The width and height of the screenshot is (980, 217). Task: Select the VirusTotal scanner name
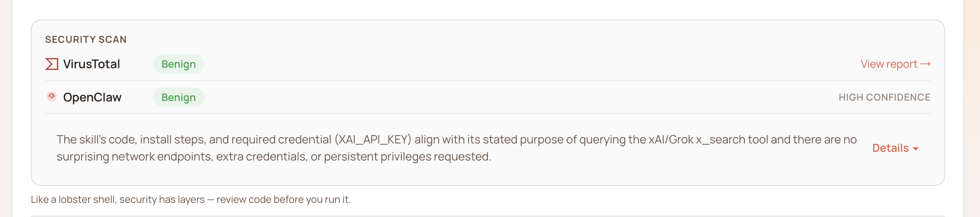point(92,64)
